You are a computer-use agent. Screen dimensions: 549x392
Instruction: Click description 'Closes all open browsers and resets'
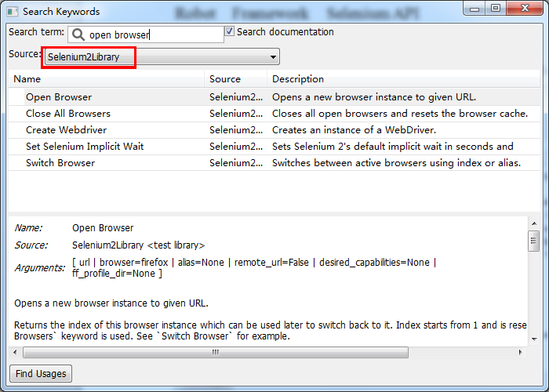tap(400, 114)
